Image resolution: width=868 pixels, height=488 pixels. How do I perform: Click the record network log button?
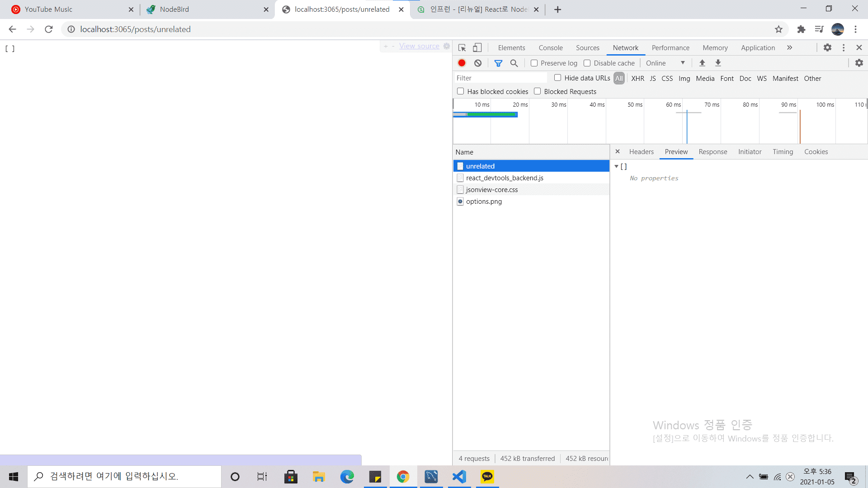click(x=462, y=63)
